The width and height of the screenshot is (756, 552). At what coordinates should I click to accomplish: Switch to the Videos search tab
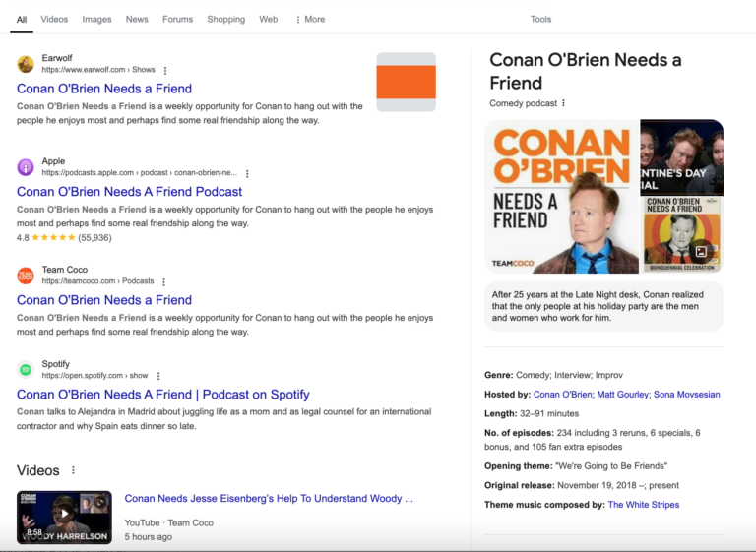tap(54, 20)
